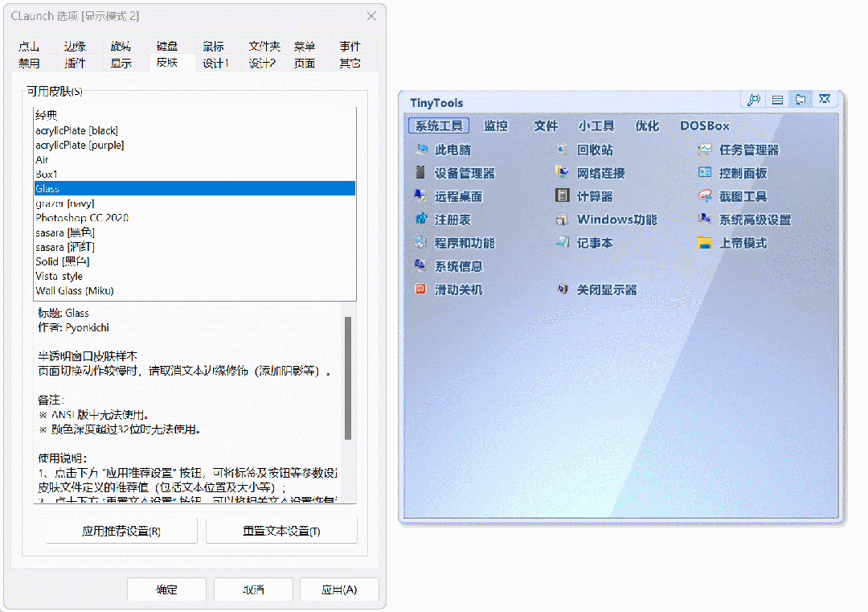Viewport: 868px width, 612px height.
Task: Launch 此电脑 icon in TinyTools
Action: click(421, 150)
